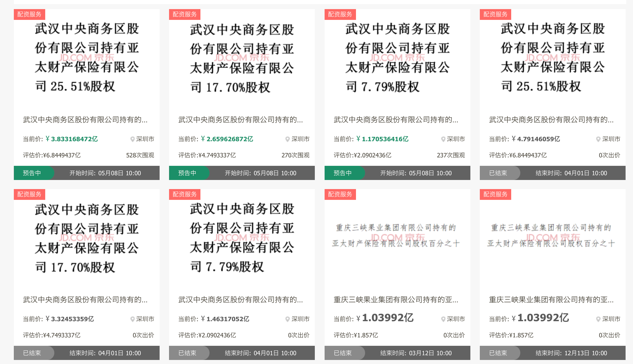The height and width of the screenshot is (364, 633).
Task: Click location pin icon beside ¥1.46317052亿
Action: pos(288,319)
